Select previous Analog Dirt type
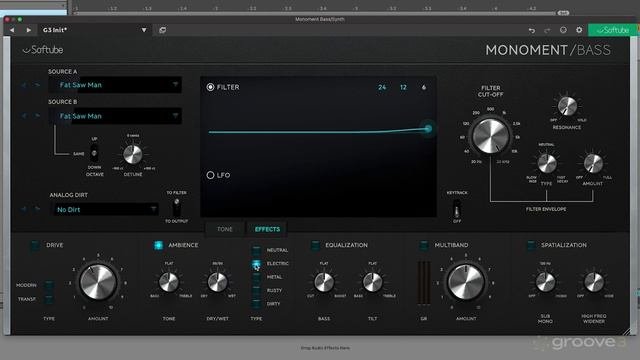The image size is (640, 360). (x=24, y=209)
